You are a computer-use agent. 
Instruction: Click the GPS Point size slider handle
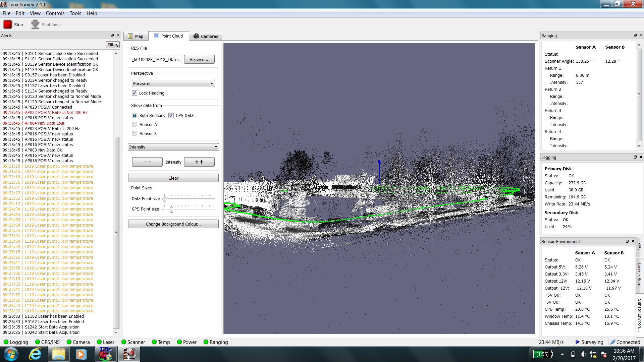[x=171, y=209]
